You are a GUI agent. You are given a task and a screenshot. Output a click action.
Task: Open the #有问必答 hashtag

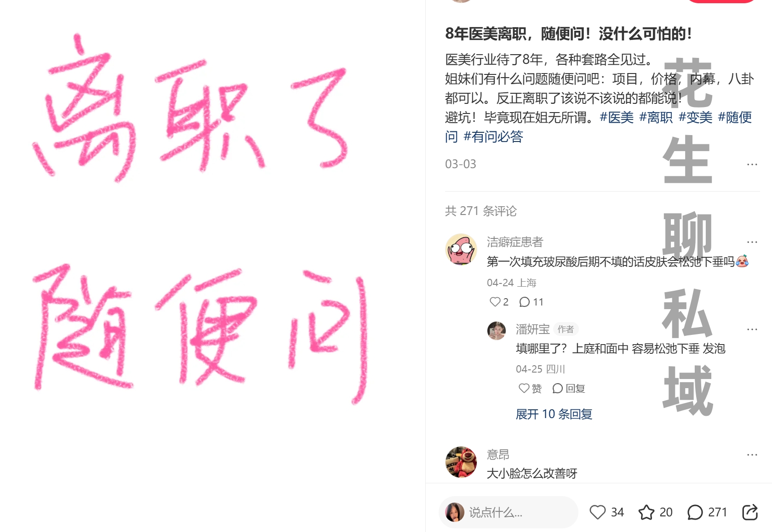point(493,136)
